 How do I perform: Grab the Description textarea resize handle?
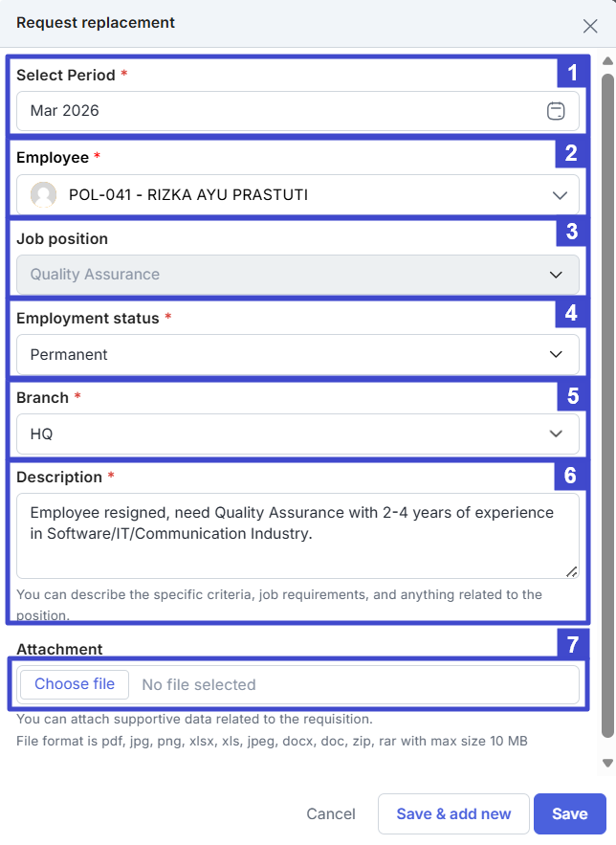(572, 571)
